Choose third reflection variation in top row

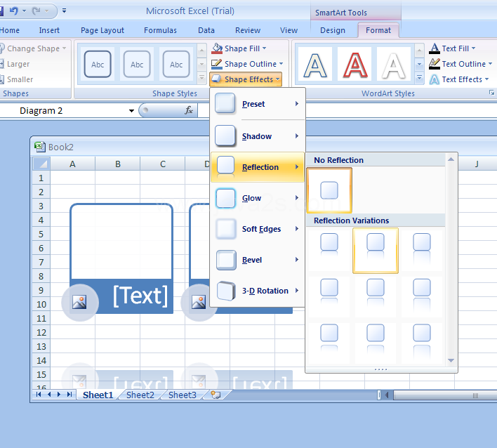click(x=422, y=251)
